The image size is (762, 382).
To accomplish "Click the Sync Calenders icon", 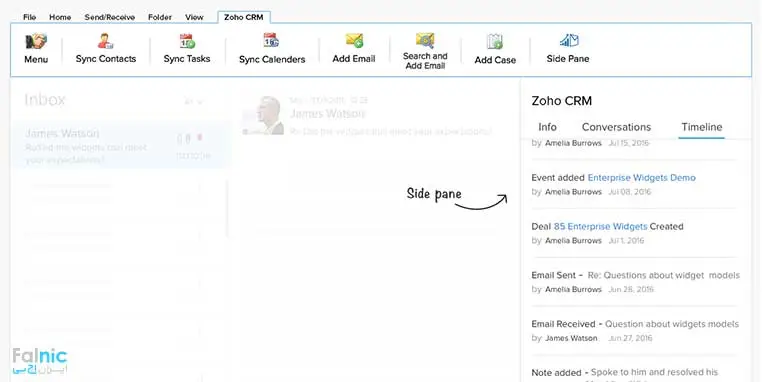I will click(x=271, y=40).
